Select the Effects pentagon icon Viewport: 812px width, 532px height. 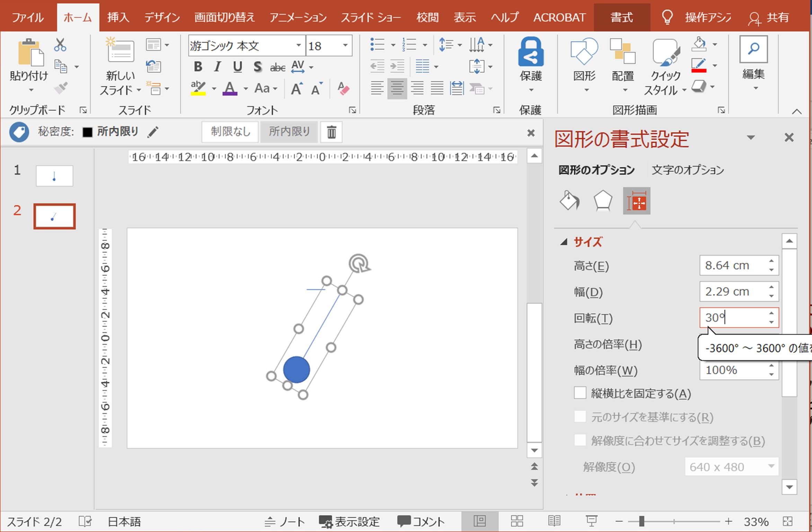tap(603, 201)
